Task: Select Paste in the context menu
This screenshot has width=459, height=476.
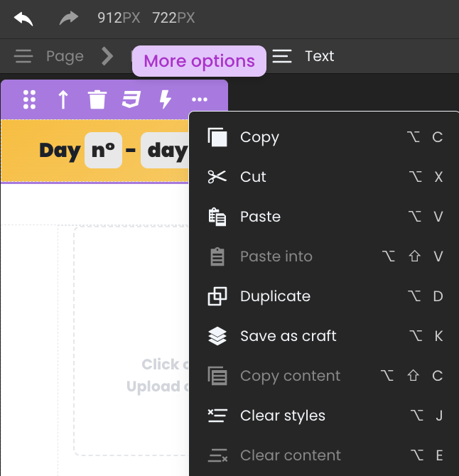Action: point(324,217)
